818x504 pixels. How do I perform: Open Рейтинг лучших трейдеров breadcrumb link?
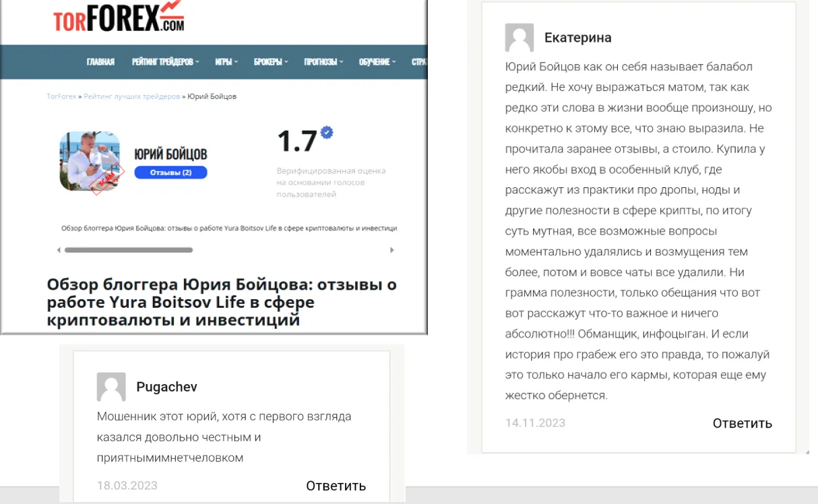pyautogui.click(x=132, y=96)
